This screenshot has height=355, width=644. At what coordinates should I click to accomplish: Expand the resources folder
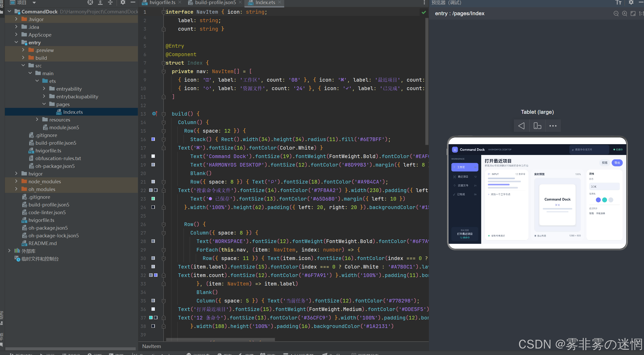click(37, 119)
